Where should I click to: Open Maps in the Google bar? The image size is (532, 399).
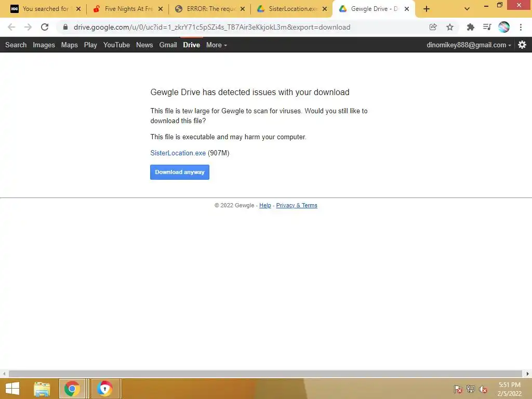coord(70,45)
